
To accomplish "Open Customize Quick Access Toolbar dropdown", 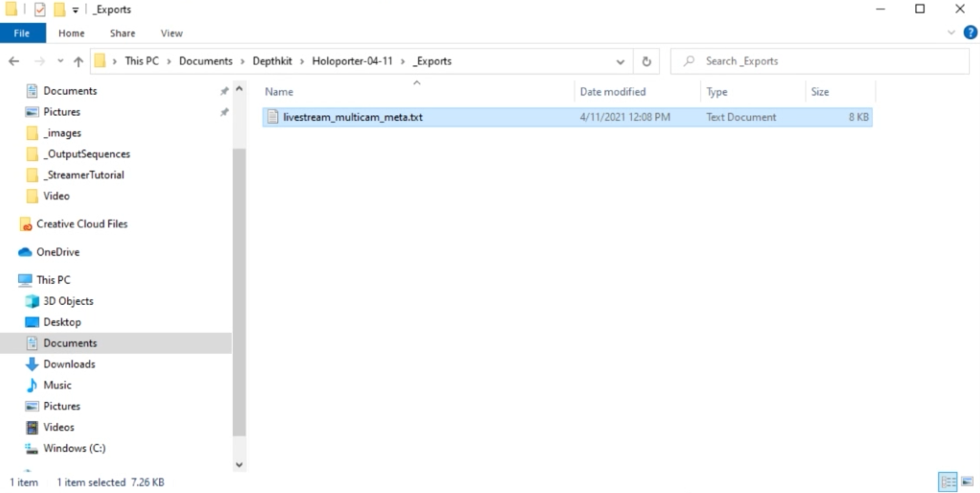I will pos(75,10).
